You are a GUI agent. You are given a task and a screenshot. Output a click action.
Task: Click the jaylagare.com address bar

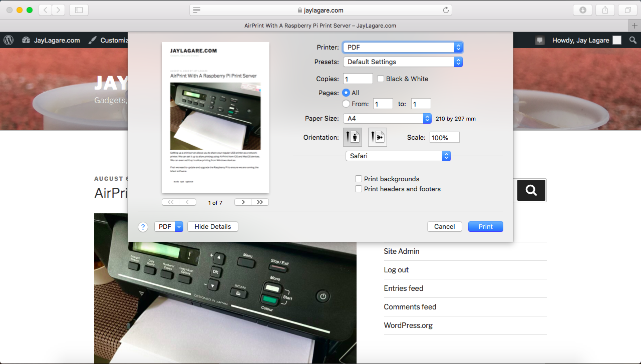[320, 10]
